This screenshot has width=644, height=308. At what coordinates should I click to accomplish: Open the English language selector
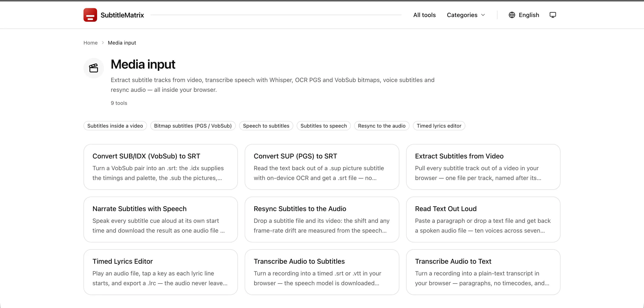[x=524, y=15]
